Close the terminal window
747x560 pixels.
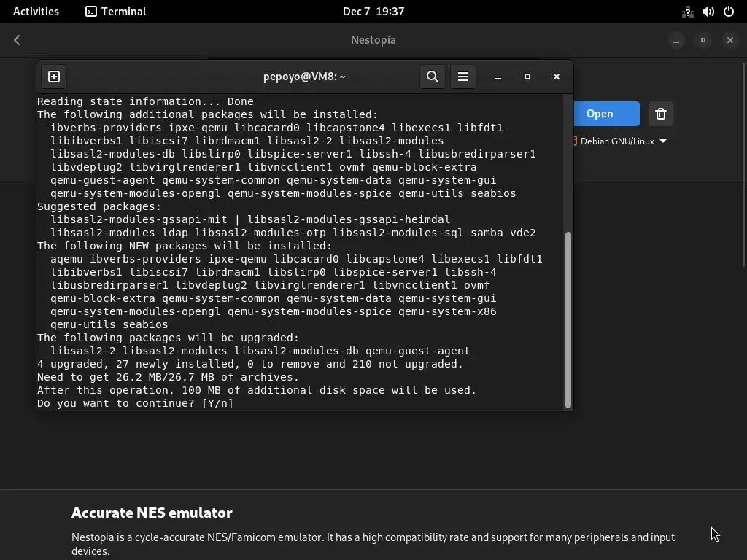tap(557, 77)
